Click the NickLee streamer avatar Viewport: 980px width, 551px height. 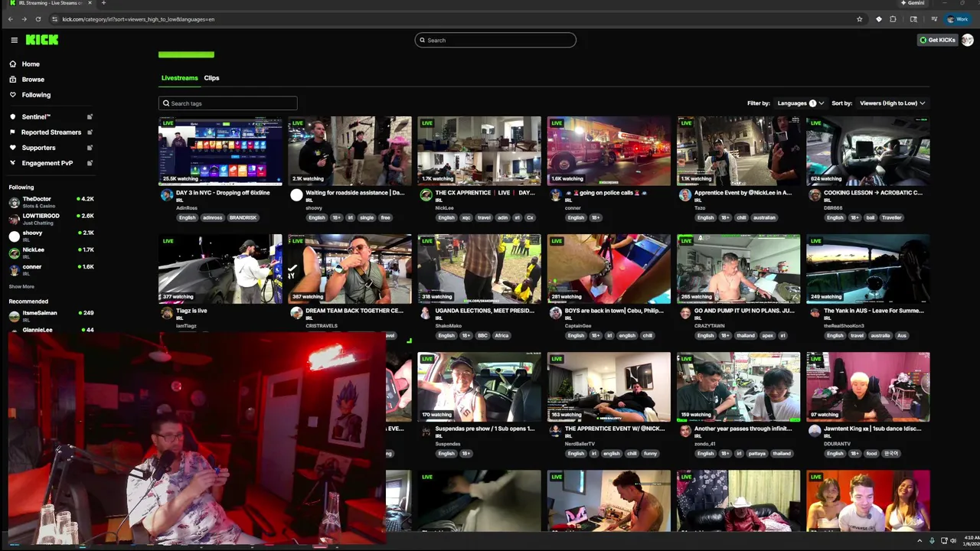[426, 195]
